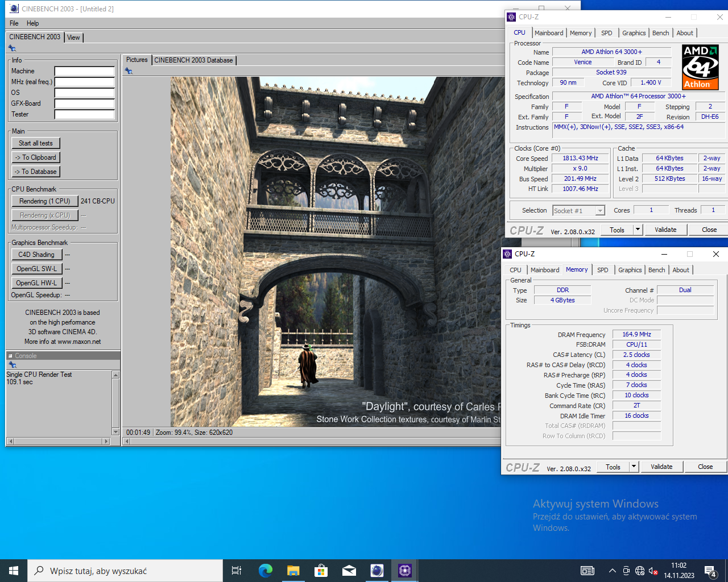Image resolution: width=728 pixels, height=582 pixels.
Task: Open Microsoft Store from taskbar
Action: [321, 571]
